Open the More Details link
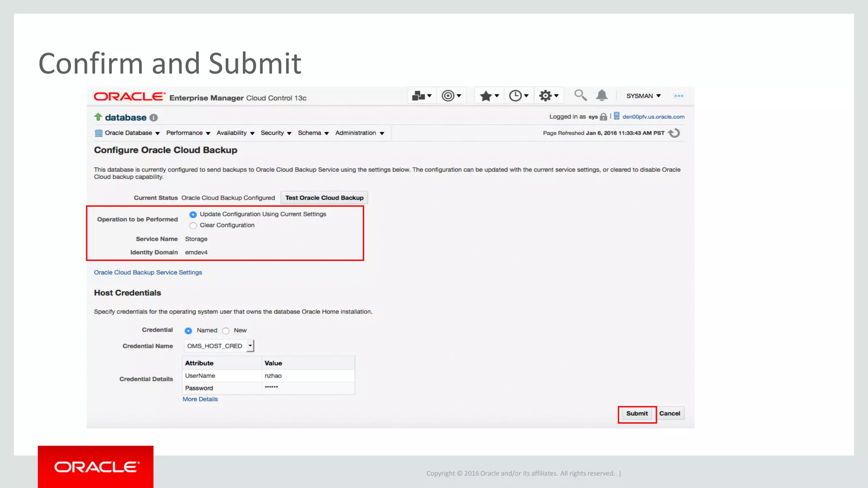Image resolution: width=868 pixels, height=488 pixels. tap(200, 399)
